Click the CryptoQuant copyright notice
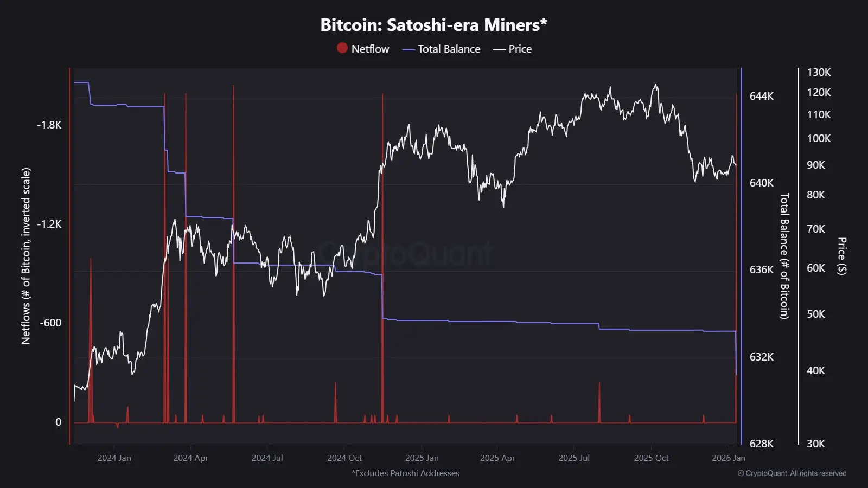Screen dimensions: 868x488 [x=792, y=473]
